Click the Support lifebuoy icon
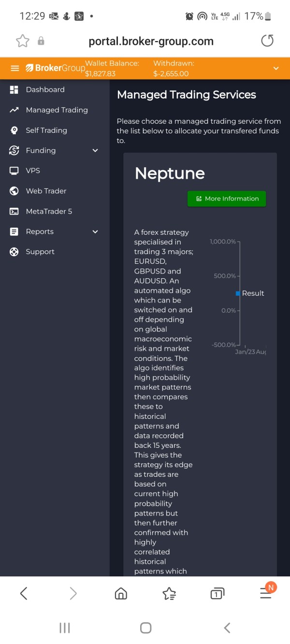This screenshot has width=290, height=644. (x=14, y=252)
